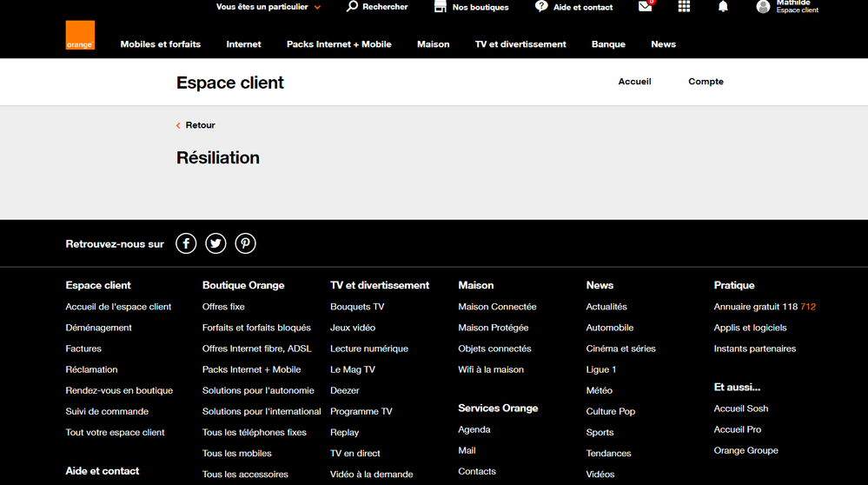
Task: Open the Deezer footer link
Action: (344, 390)
